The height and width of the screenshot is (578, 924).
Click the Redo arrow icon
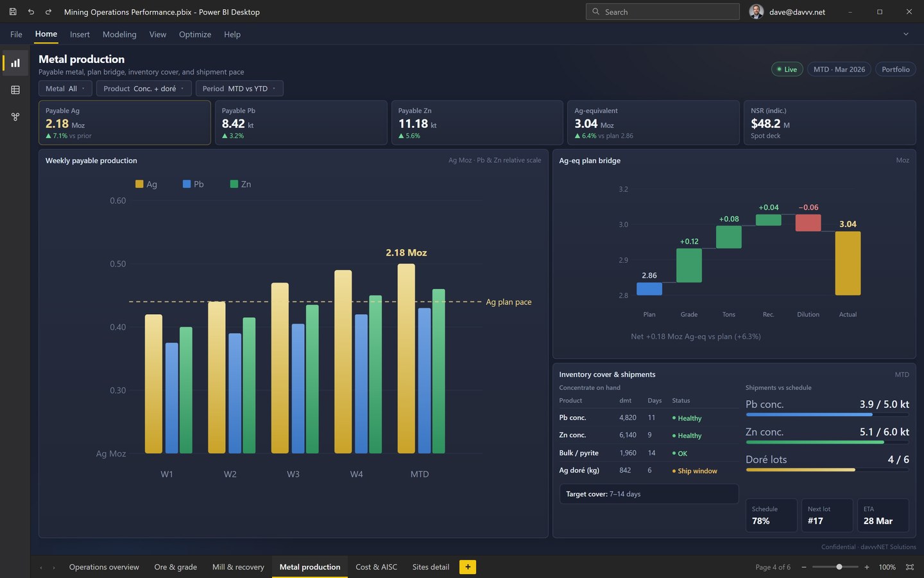[x=48, y=12]
